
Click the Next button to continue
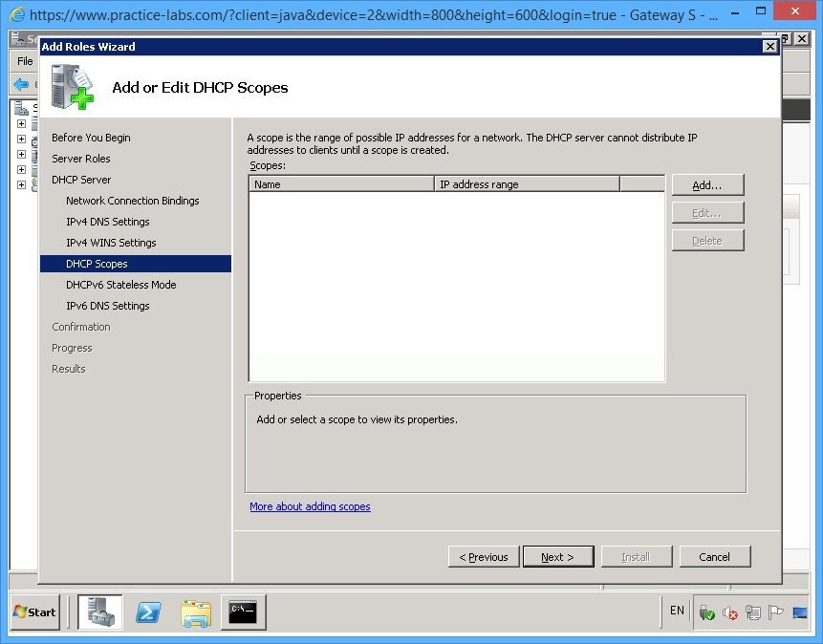(558, 556)
